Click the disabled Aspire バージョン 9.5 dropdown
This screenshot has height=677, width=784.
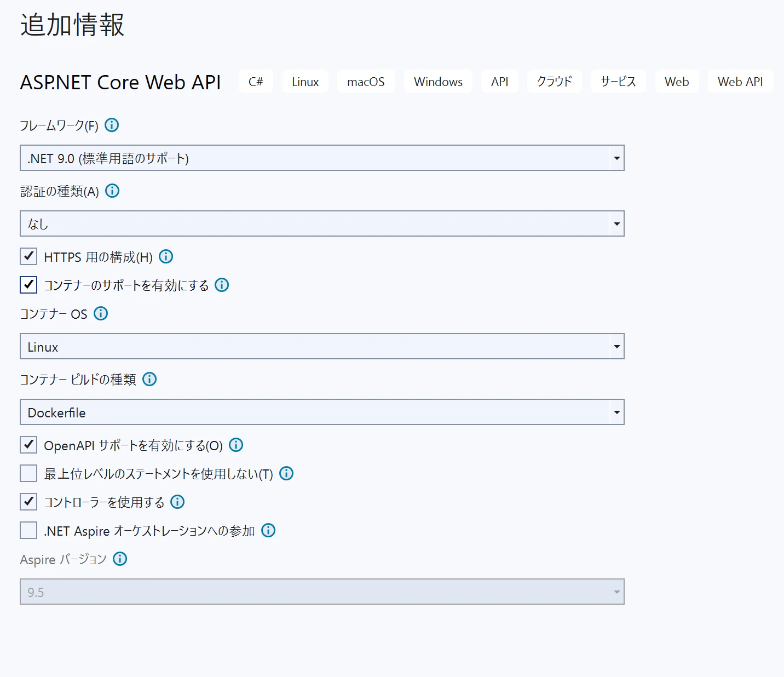coord(322,592)
